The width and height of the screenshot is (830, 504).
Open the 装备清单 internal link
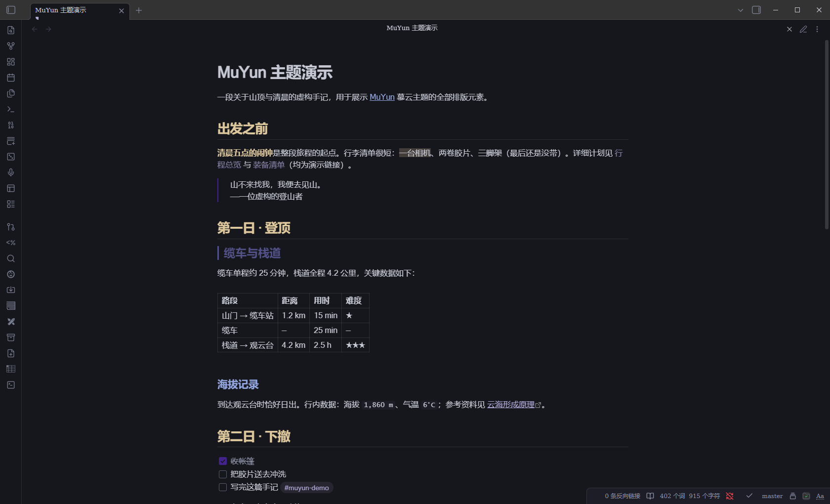[269, 165]
